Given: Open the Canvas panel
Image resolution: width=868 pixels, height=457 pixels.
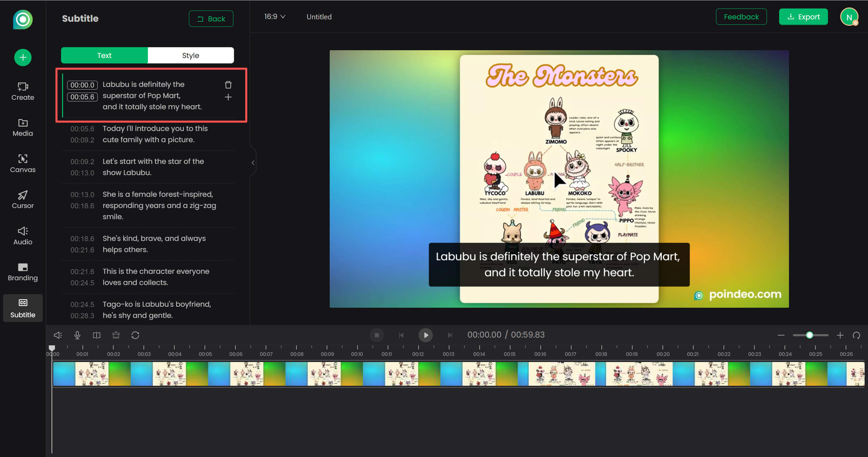Looking at the screenshot, I should click(x=22, y=164).
